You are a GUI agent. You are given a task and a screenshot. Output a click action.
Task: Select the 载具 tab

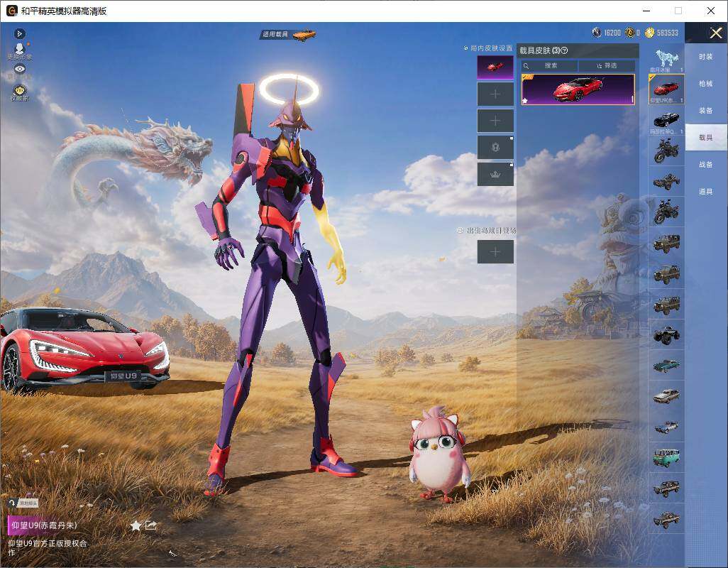coord(706,138)
